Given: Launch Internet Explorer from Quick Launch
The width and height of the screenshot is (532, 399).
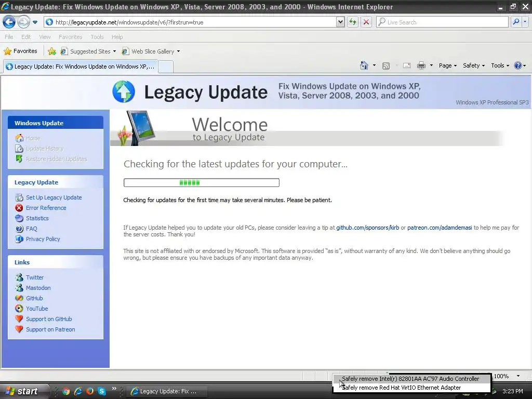Looking at the screenshot, I should tap(78, 391).
